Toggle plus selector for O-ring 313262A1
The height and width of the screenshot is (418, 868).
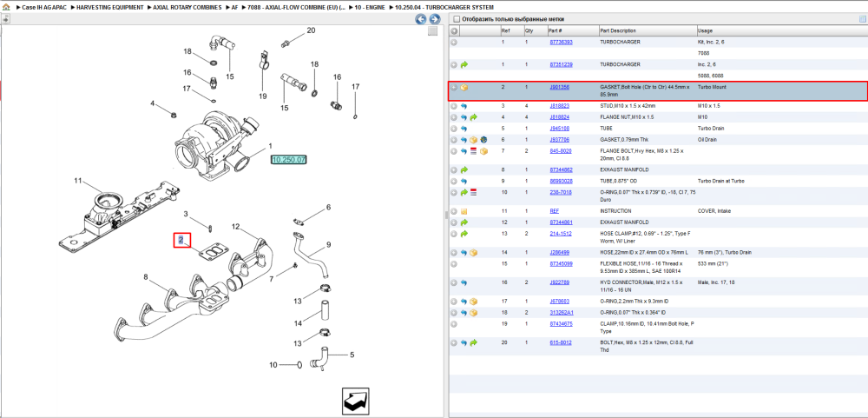(454, 313)
